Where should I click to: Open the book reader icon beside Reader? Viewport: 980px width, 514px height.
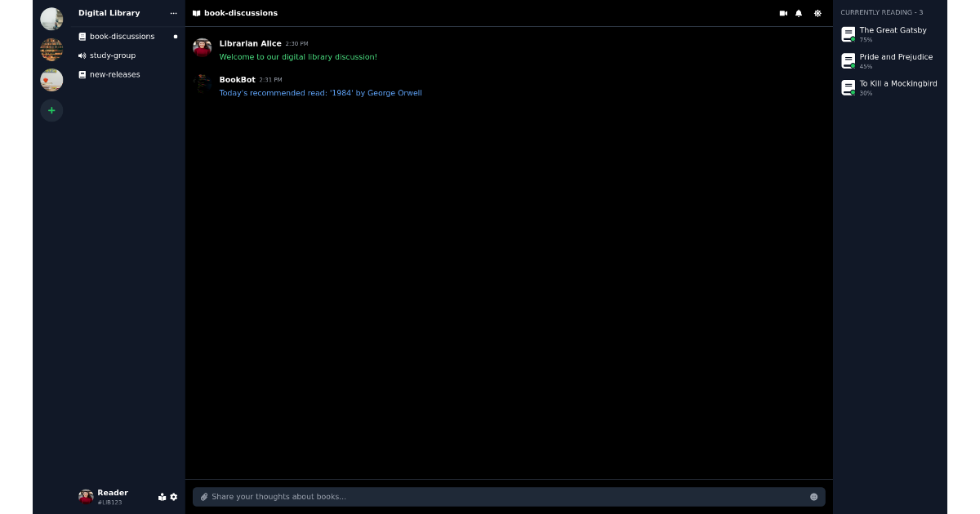pyautogui.click(x=162, y=497)
